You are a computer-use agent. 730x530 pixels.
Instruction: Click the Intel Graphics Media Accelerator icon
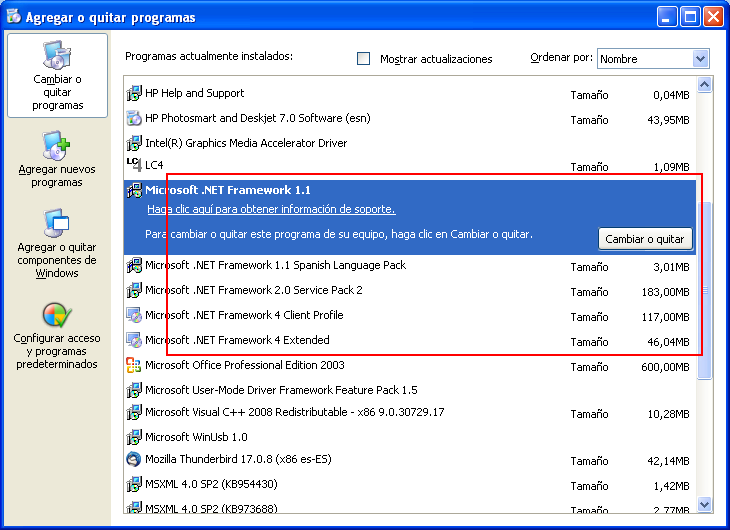click(x=134, y=143)
